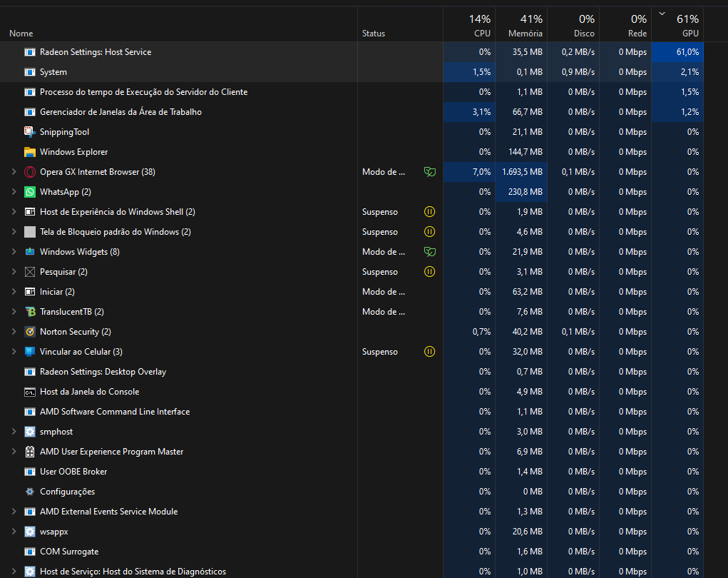Click the Radeon Settings: Host Service icon
Screen dimensions: 728x578
pyautogui.click(x=30, y=52)
